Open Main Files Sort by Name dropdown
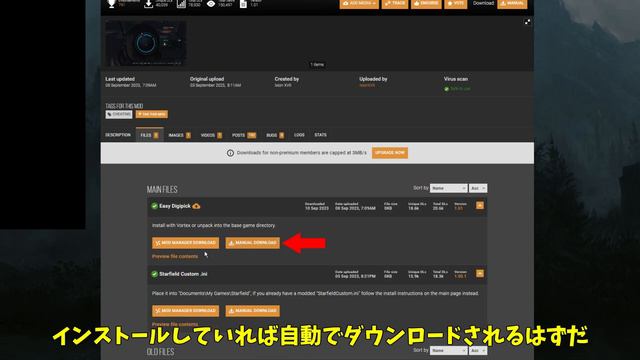This screenshot has width=640, height=360. point(448,188)
